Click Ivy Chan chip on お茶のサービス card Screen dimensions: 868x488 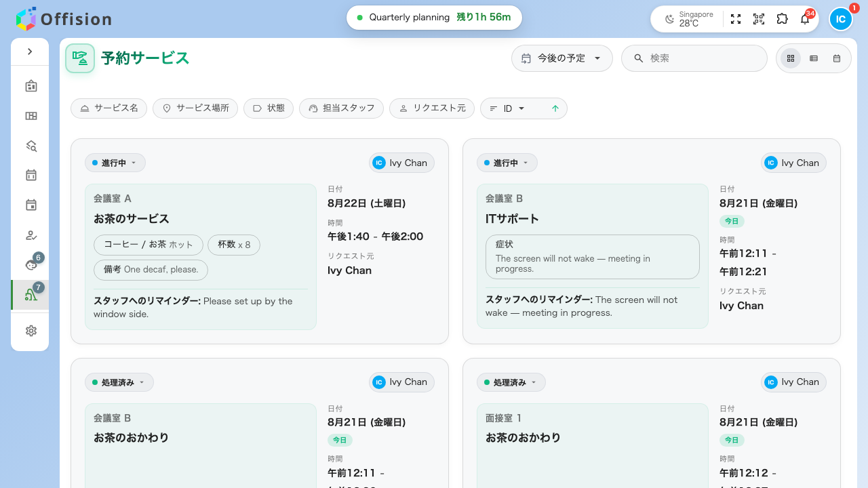click(x=401, y=163)
